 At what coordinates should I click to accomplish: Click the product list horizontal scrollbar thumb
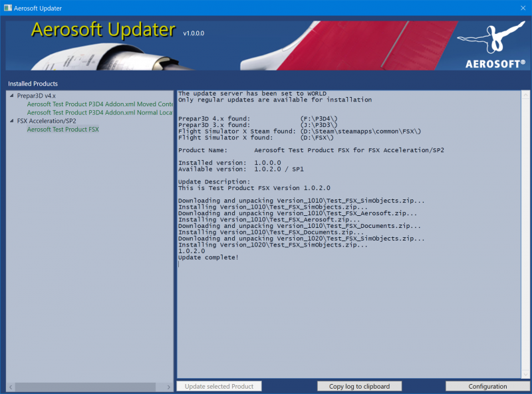tap(85, 387)
